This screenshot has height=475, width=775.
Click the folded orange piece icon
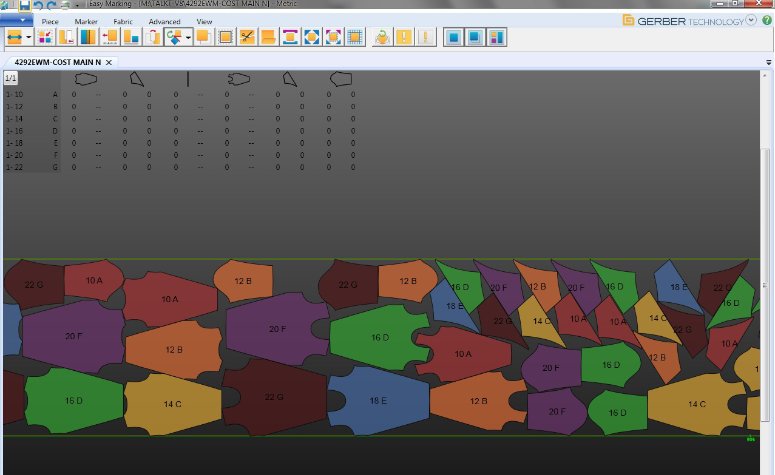click(x=268, y=37)
